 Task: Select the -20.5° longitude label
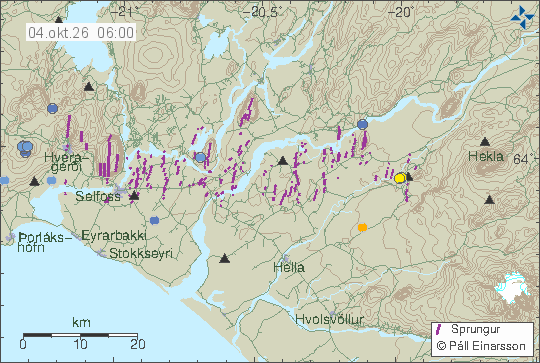click(x=262, y=12)
